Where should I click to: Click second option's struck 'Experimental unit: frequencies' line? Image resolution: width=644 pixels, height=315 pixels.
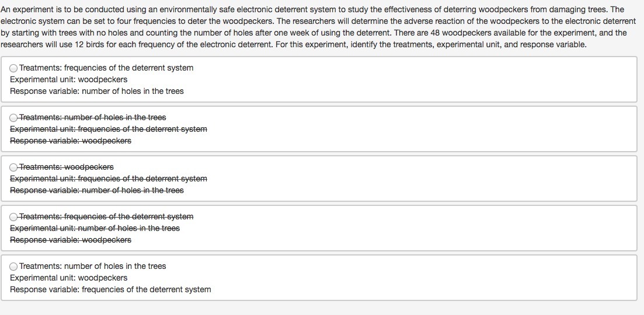click(109, 129)
